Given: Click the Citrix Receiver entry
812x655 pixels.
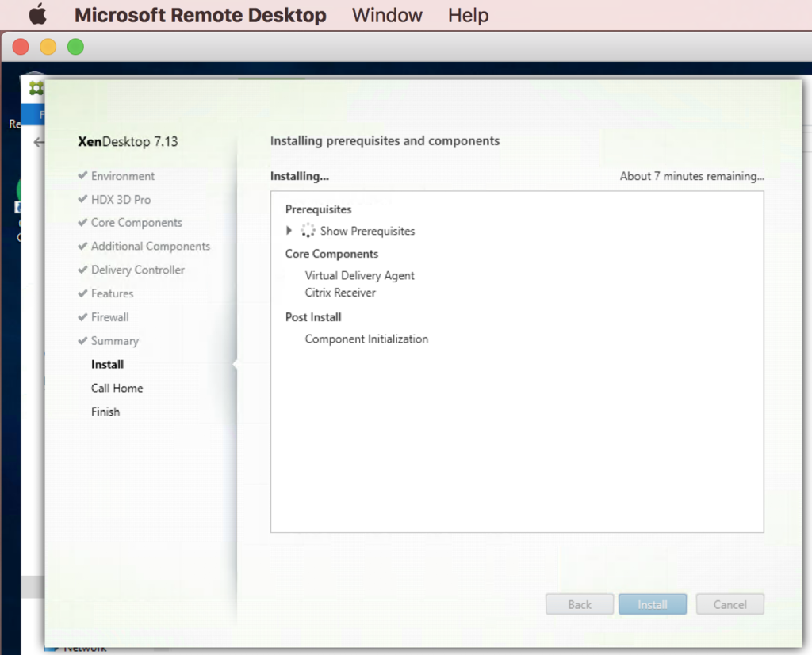Looking at the screenshot, I should 340,293.
